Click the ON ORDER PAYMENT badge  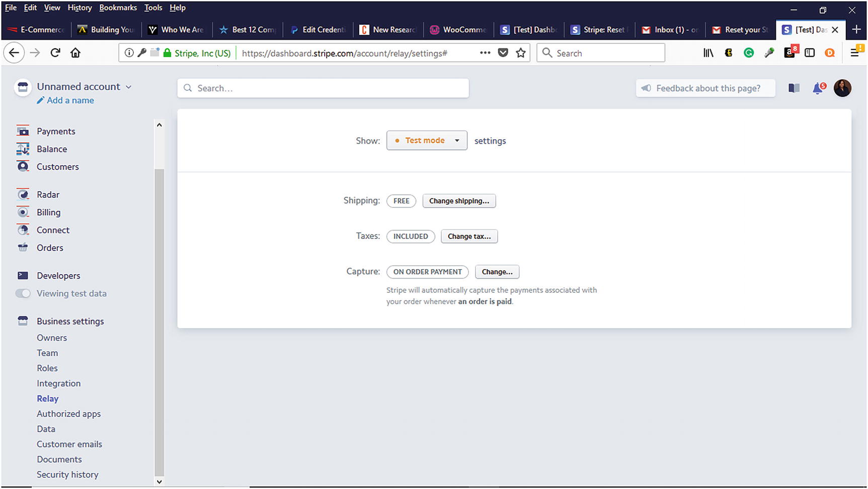tap(428, 272)
